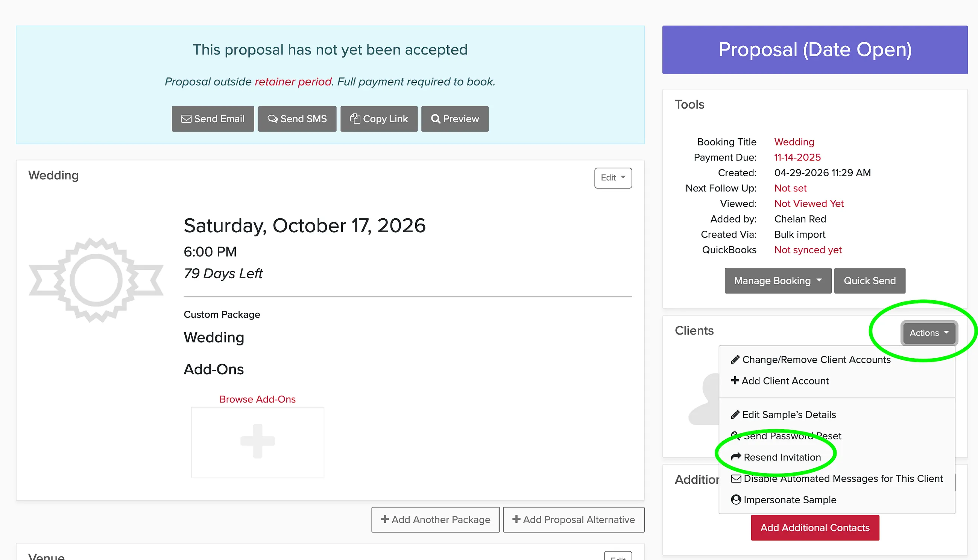Click the clipboard icon on Copy Link

pyautogui.click(x=355, y=118)
